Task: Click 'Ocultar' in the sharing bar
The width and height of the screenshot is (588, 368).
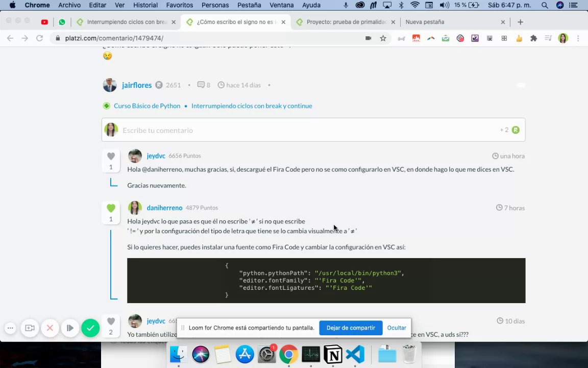Action: [397, 328]
